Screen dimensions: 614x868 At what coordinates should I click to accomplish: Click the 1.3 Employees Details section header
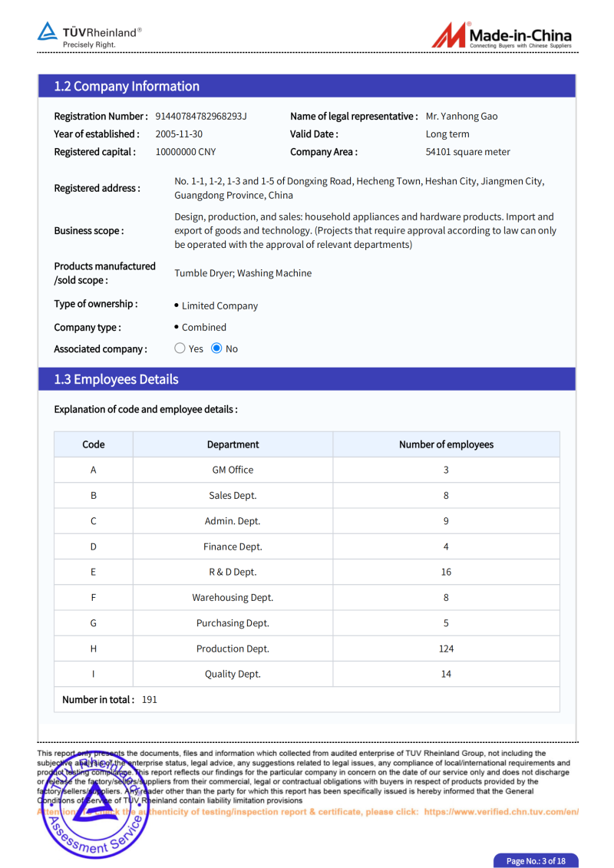coord(116,379)
